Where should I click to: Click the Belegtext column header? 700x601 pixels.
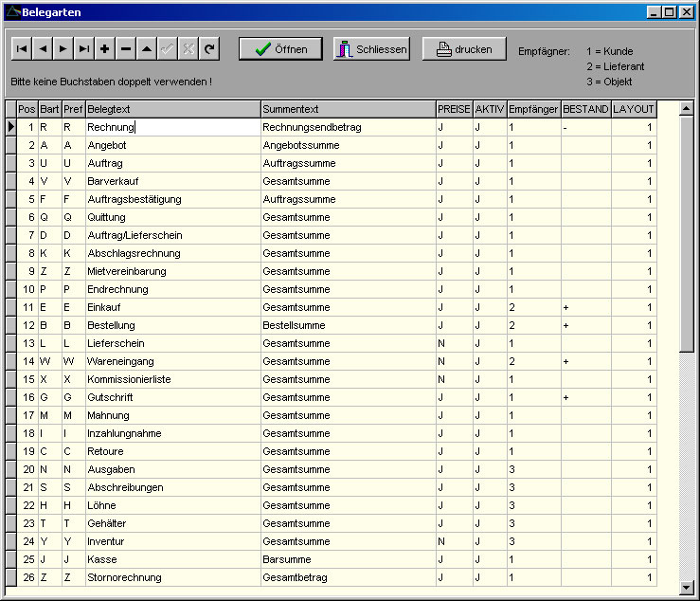pyautogui.click(x=172, y=109)
